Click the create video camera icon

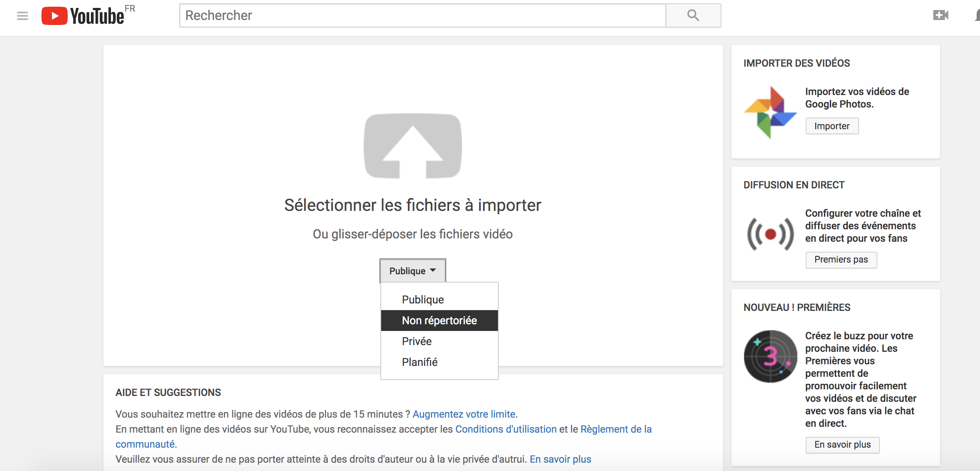[940, 15]
